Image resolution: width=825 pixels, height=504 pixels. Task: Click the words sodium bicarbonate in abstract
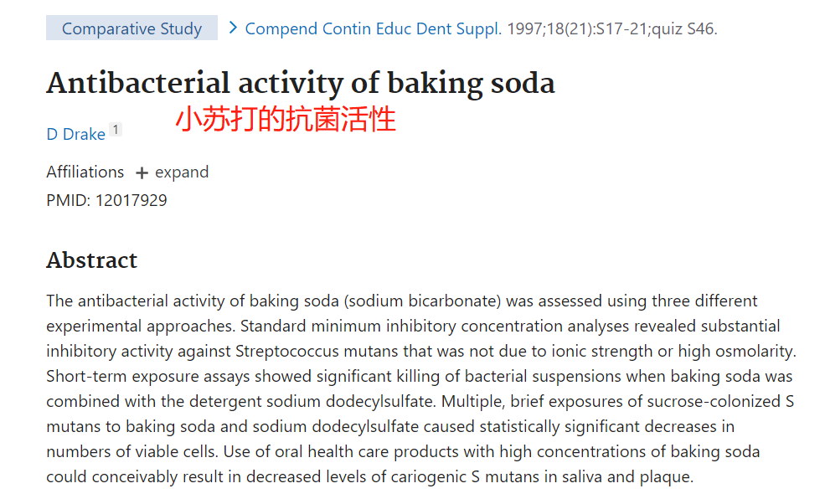coord(422,301)
